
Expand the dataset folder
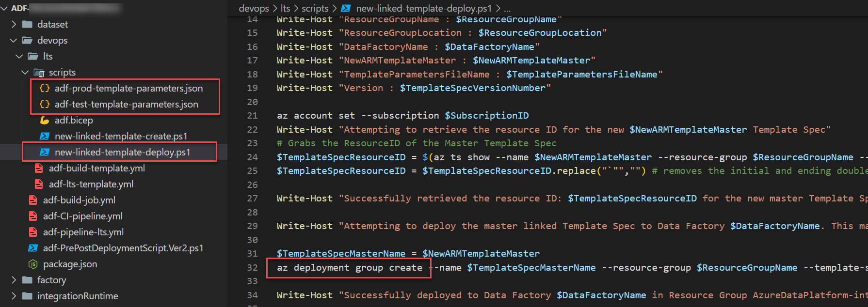14,25
